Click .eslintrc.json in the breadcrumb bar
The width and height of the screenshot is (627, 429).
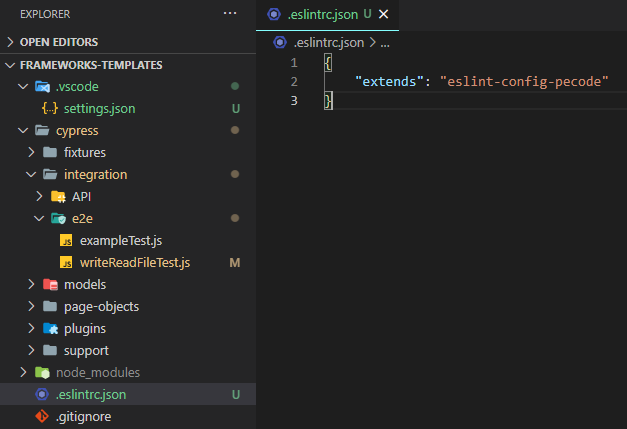329,42
